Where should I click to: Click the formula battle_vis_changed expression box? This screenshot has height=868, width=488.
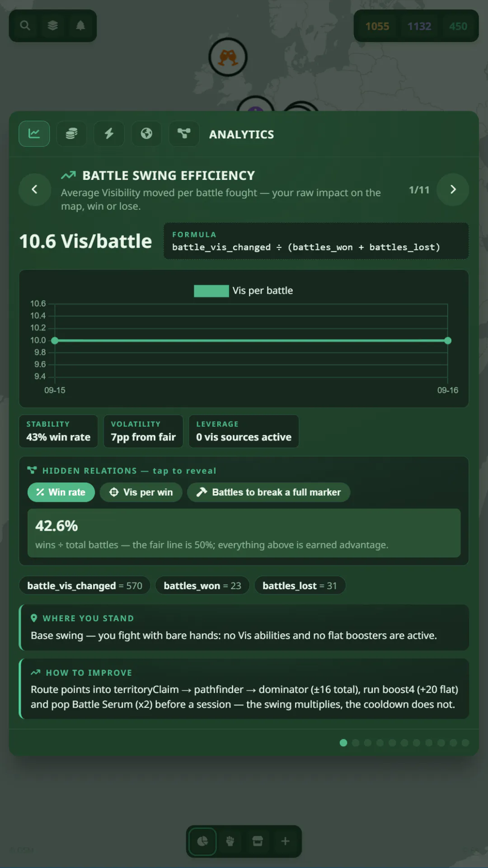[x=316, y=241]
